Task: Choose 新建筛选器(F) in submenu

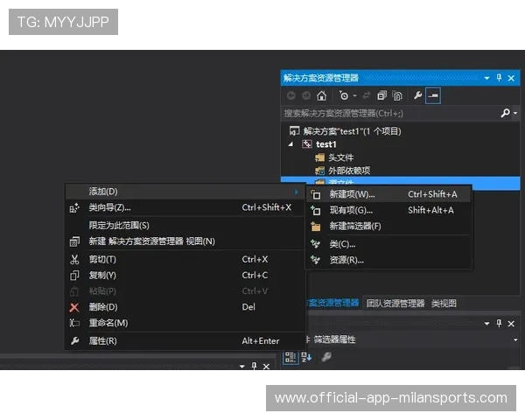Action: 388,227
